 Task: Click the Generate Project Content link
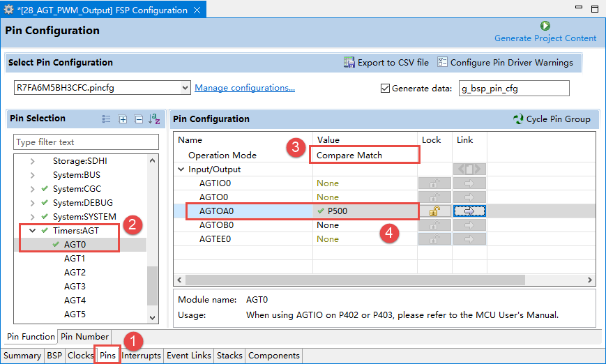[x=545, y=38]
